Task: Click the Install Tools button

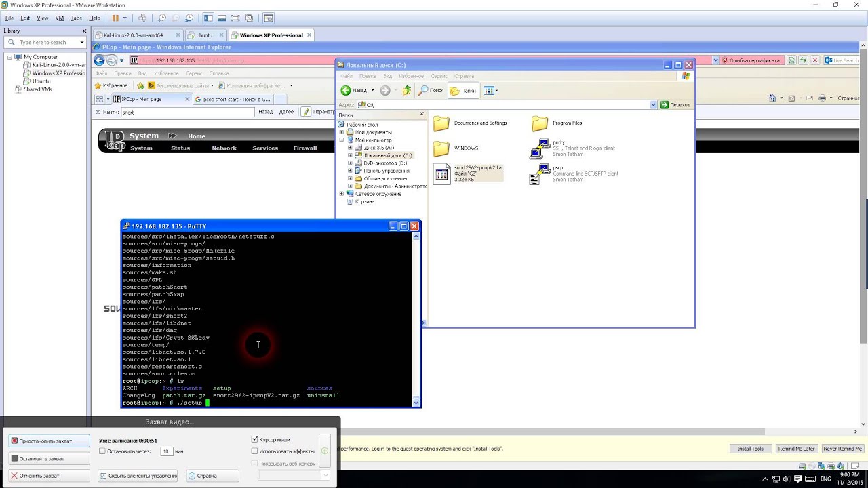Action: [750, 449]
